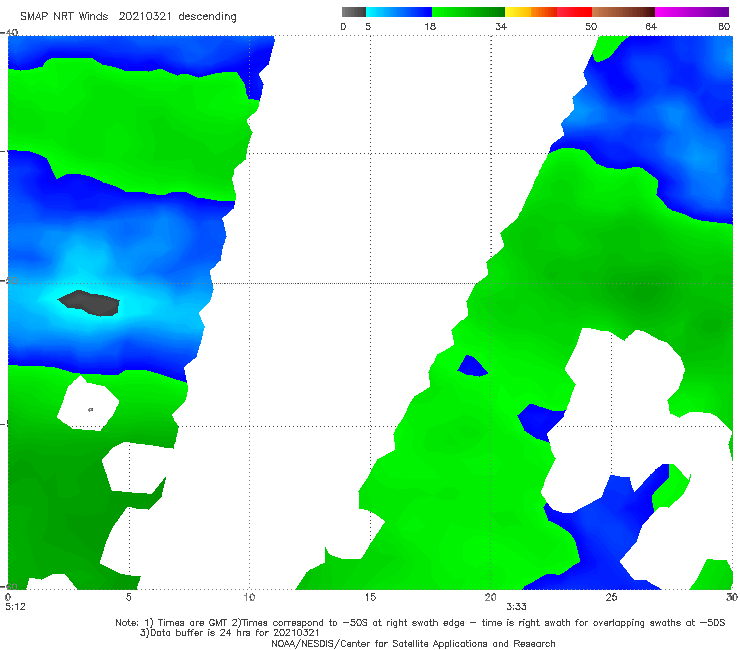Click the x-axis label '15'
The height and width of the screenshot is (650, 740).
click(370, 598)
